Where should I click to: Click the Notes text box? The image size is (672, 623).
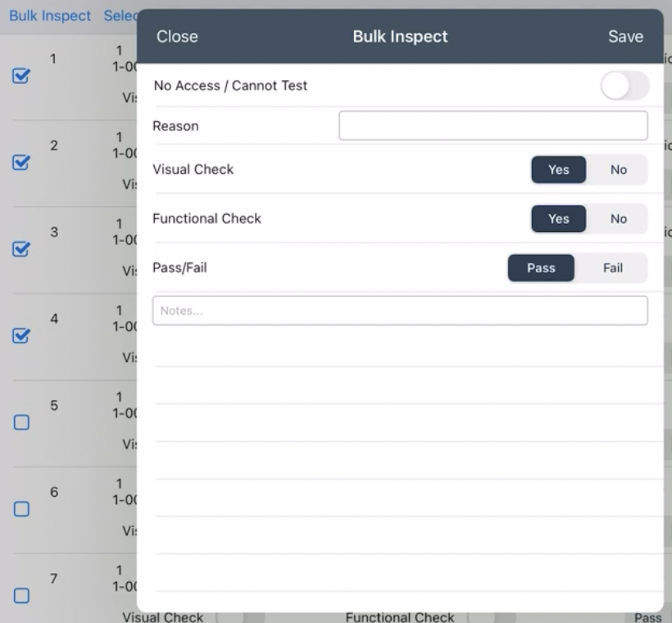(400, 311)
